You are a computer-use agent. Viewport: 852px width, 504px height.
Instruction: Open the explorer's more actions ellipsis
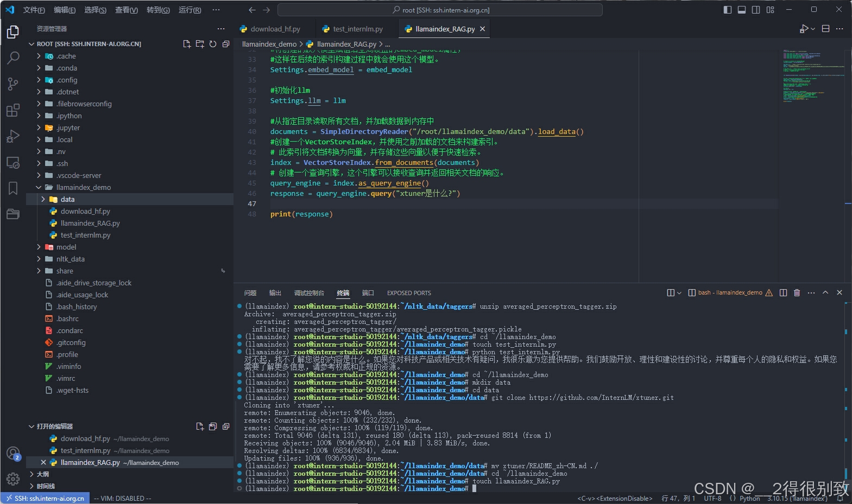[220, 29]
